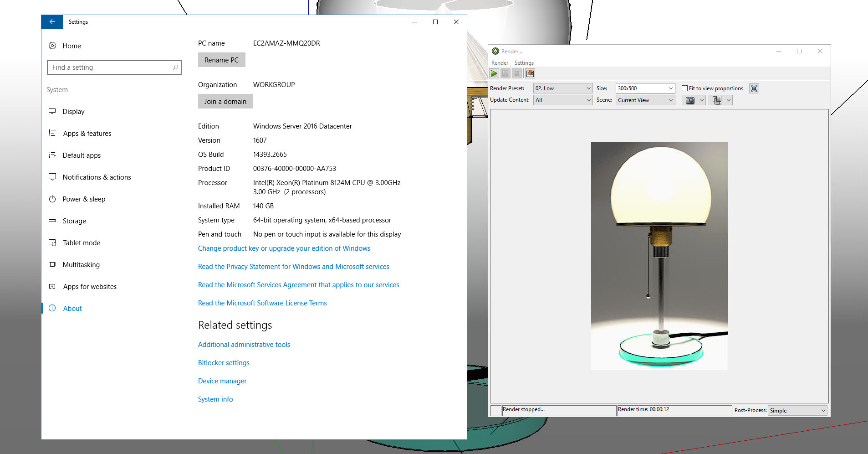Click the Home gear icon
Image resolution: width=868 pixels, height=454 pixels.
[52, 46]
